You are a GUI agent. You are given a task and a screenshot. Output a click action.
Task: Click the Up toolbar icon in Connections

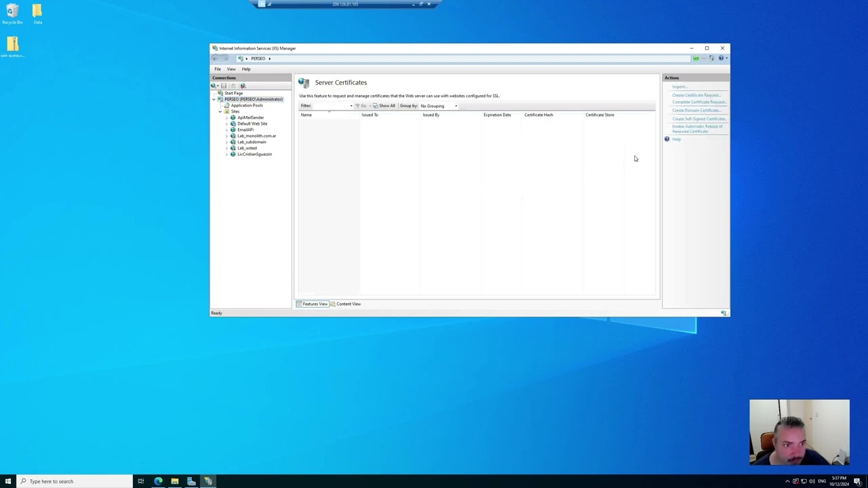(x=233, y=85)
